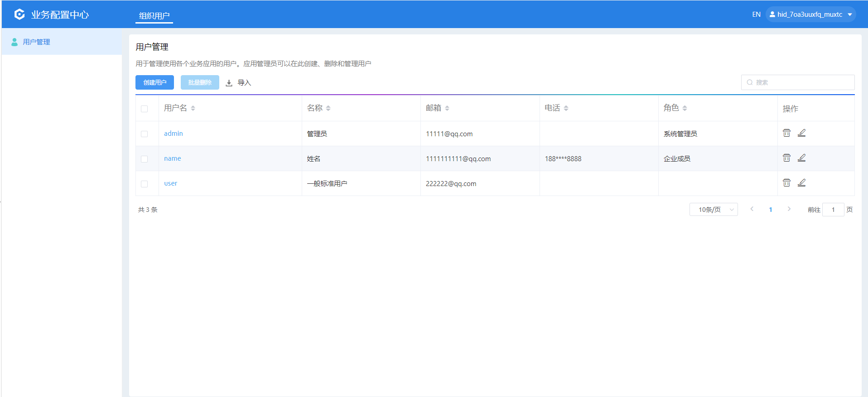
Task: Check the name row checkbox
Action: coord(145,159)
